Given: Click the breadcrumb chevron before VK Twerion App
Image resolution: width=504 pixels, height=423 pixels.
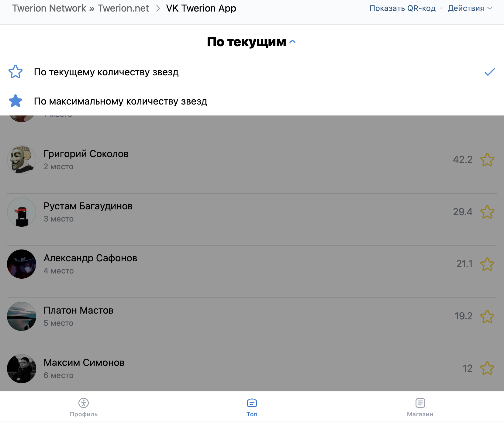Looking at the screenshot, I should coord(158,8).
